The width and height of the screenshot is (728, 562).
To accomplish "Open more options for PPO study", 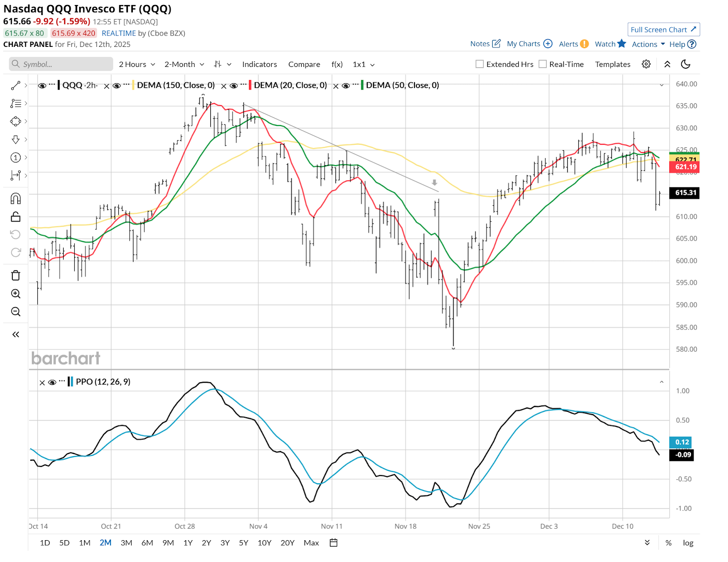I will (x=62, y=381).
